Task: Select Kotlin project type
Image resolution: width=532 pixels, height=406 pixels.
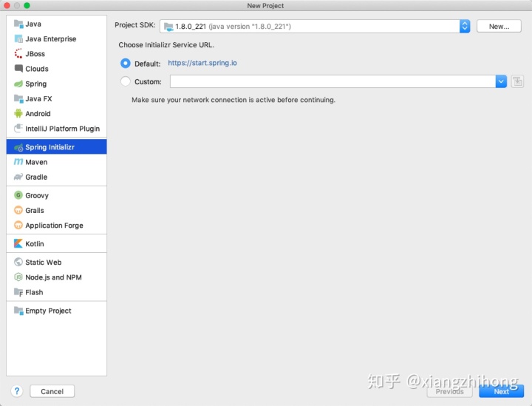Action: pos(56,243)
